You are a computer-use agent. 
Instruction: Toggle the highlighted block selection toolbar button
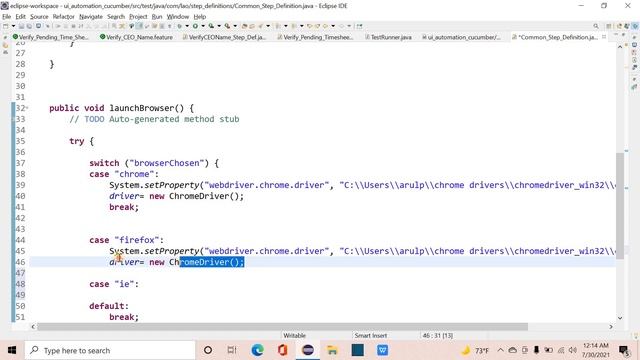[139, 26]
